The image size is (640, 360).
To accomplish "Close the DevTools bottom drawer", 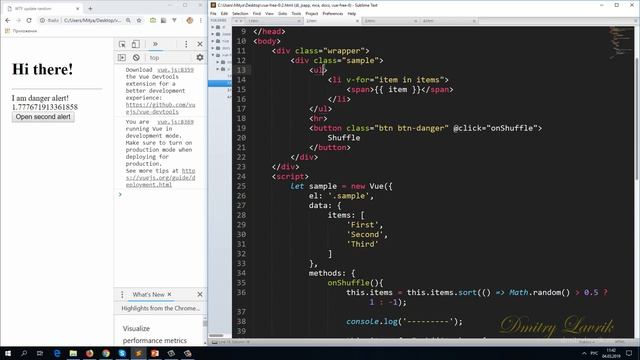I will tap(200, 294).
